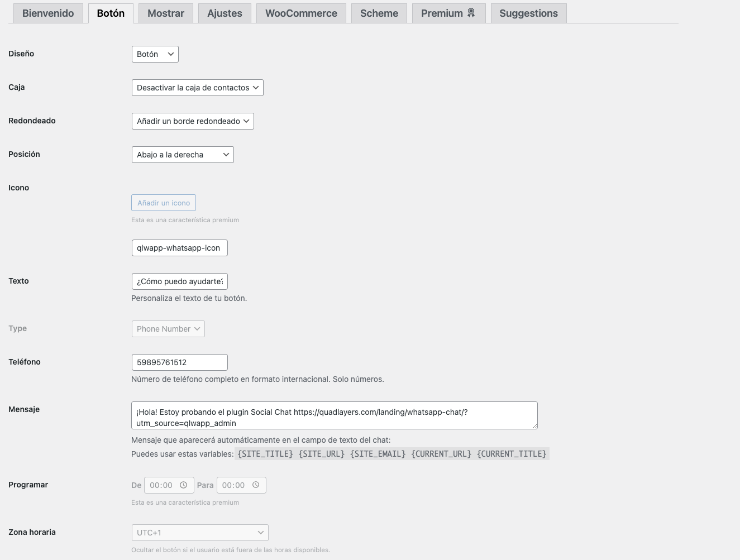This screenshot has width=740, height=560.
Task: Click the Premium award ribbon icon
Action: 471,13
